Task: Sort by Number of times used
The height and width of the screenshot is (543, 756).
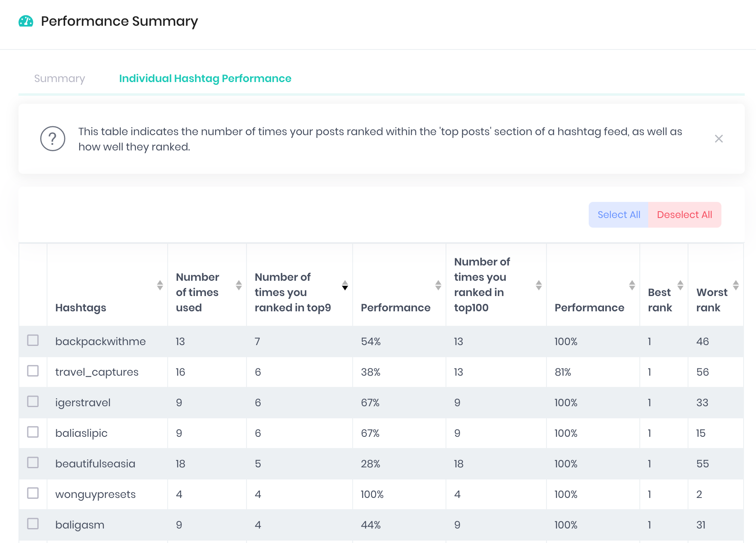Action: pos(238,285)
